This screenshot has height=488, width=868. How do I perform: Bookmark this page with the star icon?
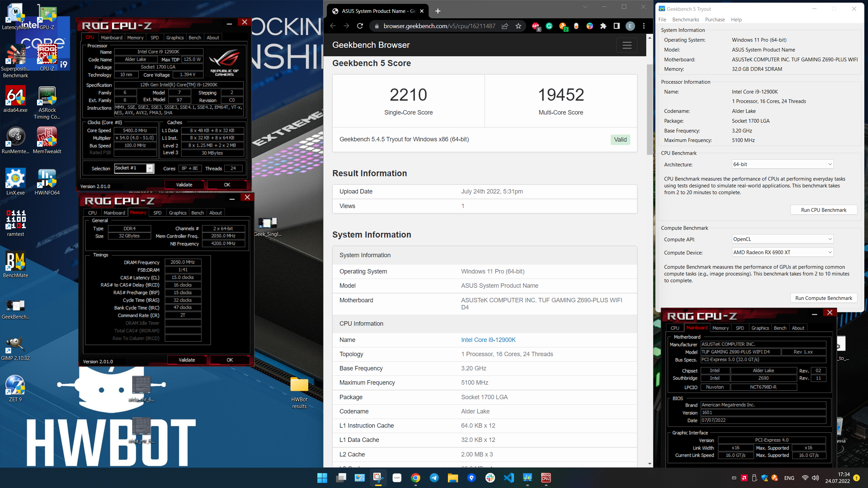[x=518, y=26]
